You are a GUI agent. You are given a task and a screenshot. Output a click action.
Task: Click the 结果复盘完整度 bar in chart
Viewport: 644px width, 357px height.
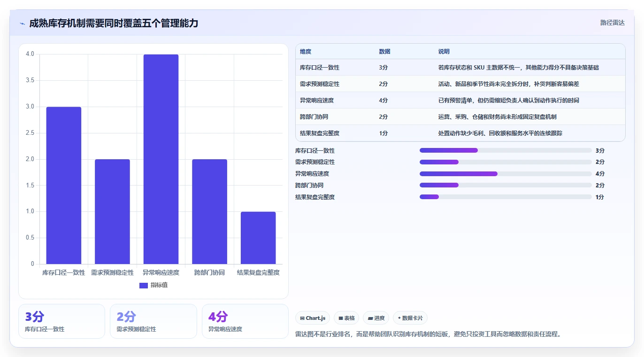pyautogui.click(x=258, y=238)
